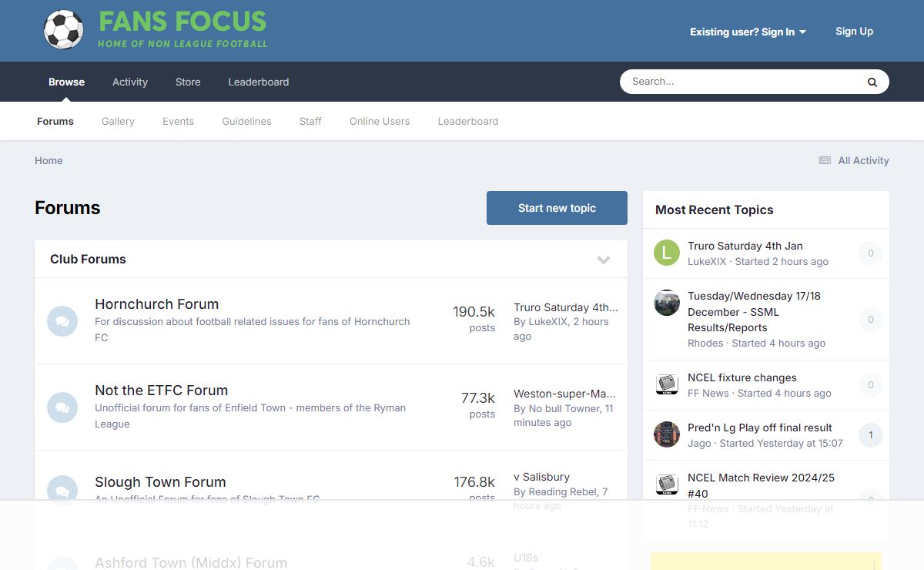
Task: Click the Fans Focus site title text
Action: click(x=182, y=22)
